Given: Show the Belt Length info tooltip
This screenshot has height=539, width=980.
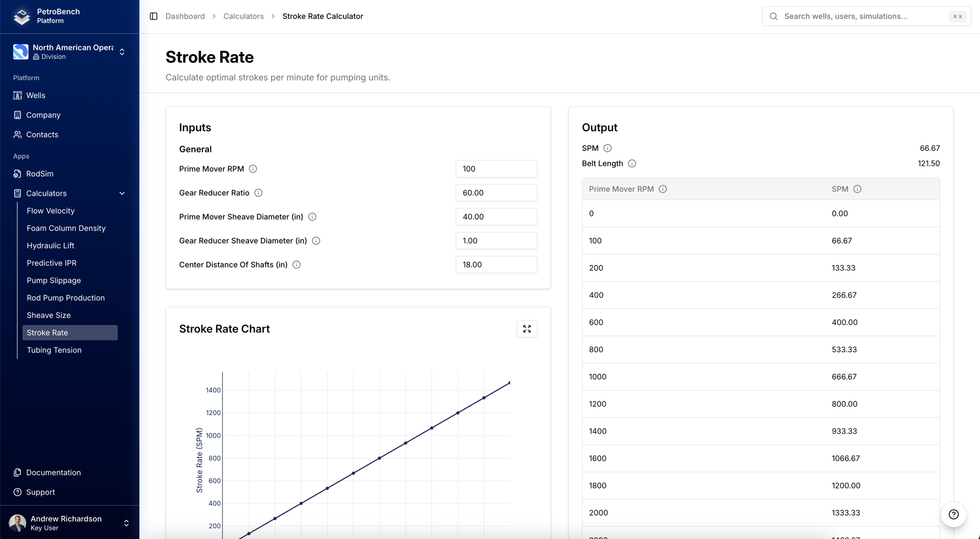Looking at the screenshot, I should [632, 163].
